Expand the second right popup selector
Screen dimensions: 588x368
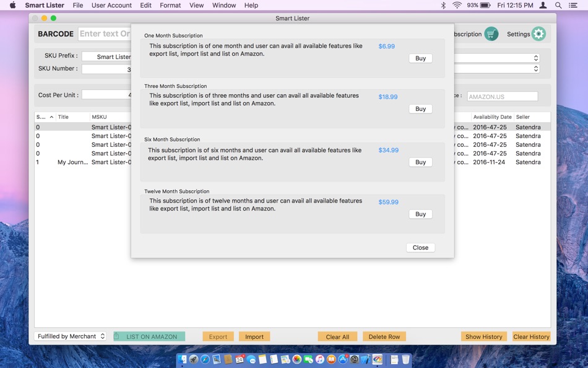497,69
